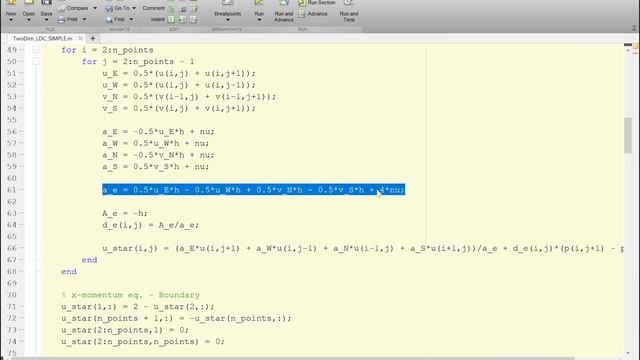Click on line 'A_e = -h;'
Viewport: 640px width, 360px height.
(x=125, y=213)
